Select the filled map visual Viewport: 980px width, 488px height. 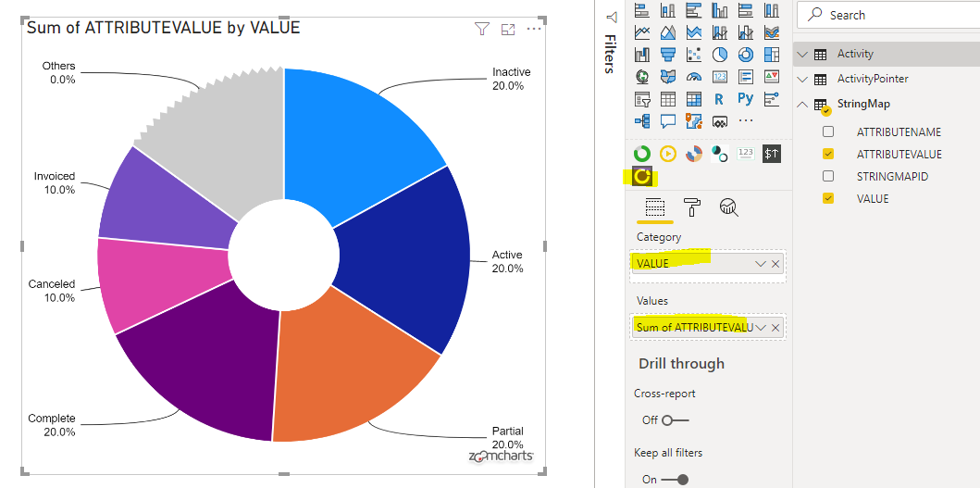coord(667,77)
